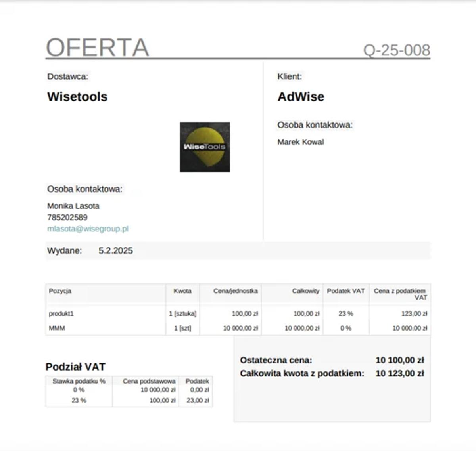Click Osoba kontaktowa label under Wisetools
Image resolution: width=476 pixels, height=451 pixels.
pos(85,189)
